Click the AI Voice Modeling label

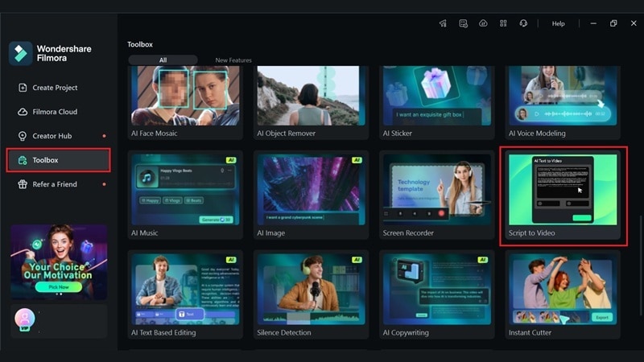tap(537, 134)
